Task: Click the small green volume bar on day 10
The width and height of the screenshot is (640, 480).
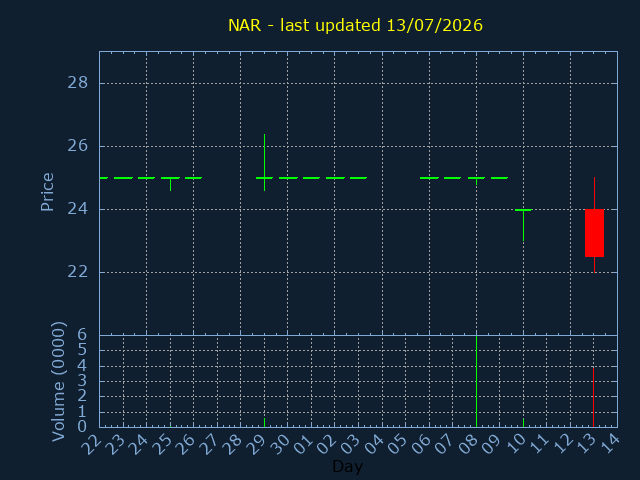Action: (524, 423)
